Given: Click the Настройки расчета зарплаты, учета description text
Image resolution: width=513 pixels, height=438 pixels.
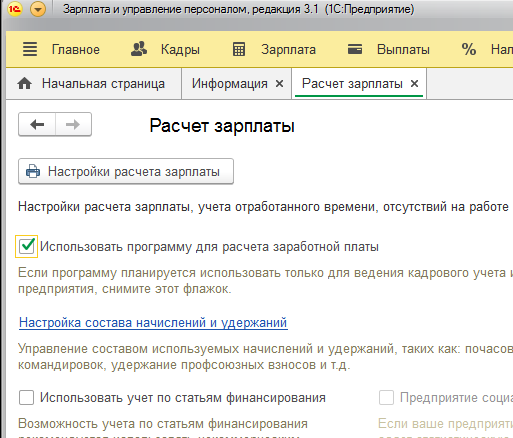Looking at the screenshot, I should click(263, 207).
